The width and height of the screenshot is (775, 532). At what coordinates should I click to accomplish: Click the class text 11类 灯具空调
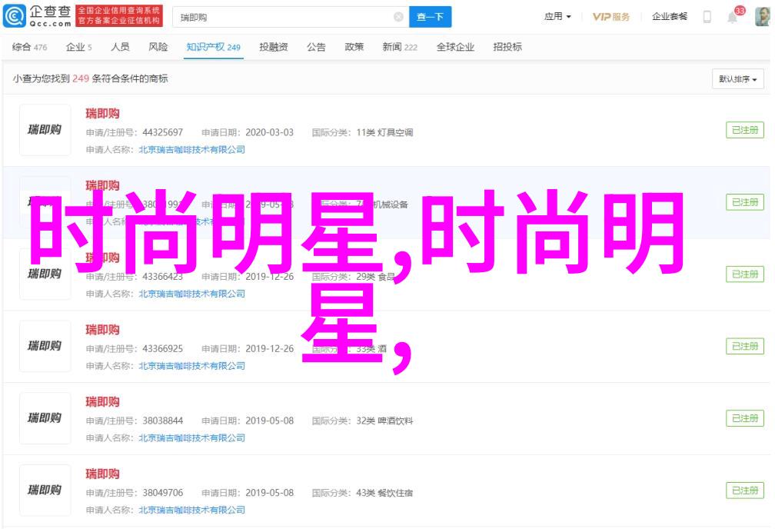(384, 132)
